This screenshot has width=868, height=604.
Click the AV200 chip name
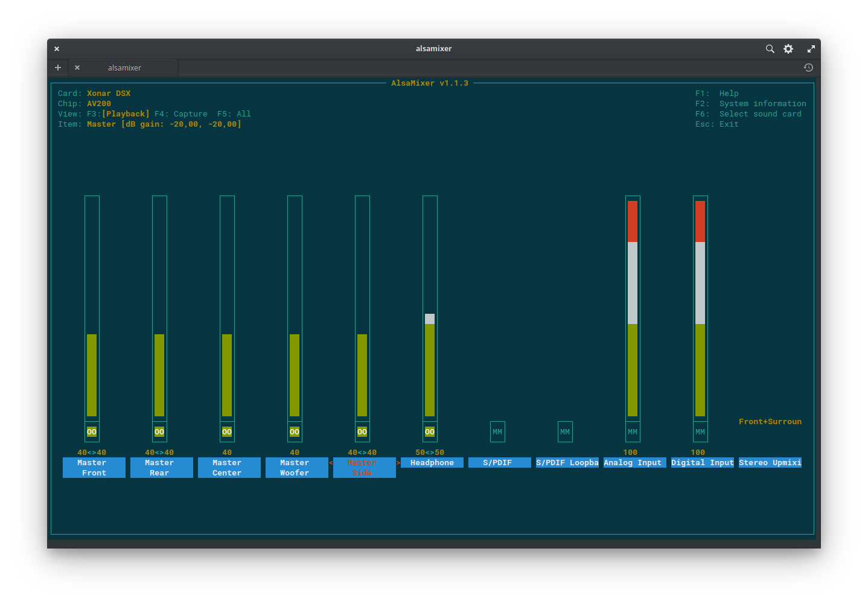pyautogui.click(x=99, y=104)
